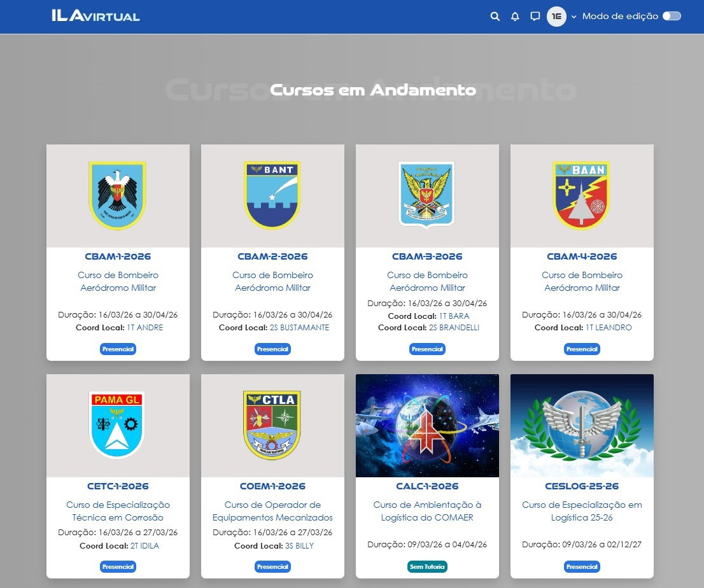Click the PAMA GL shield emblem
704x588 pixels.
(x=118, y=424)
